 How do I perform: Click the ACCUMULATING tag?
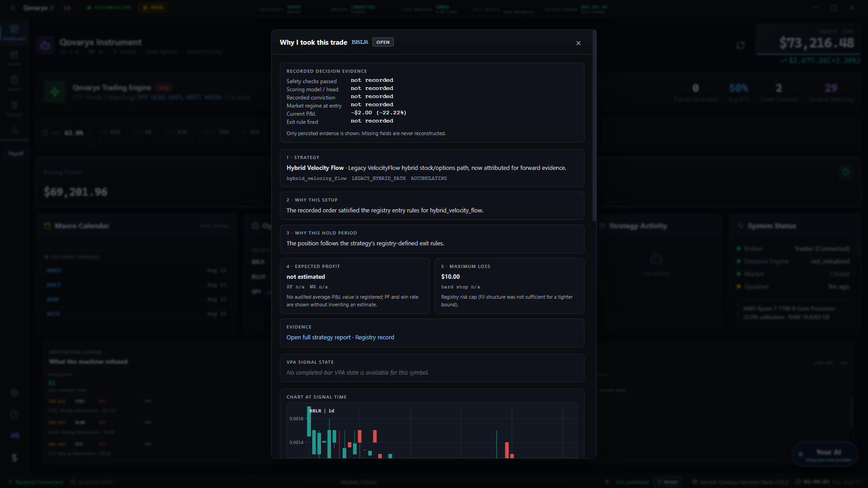429,178
